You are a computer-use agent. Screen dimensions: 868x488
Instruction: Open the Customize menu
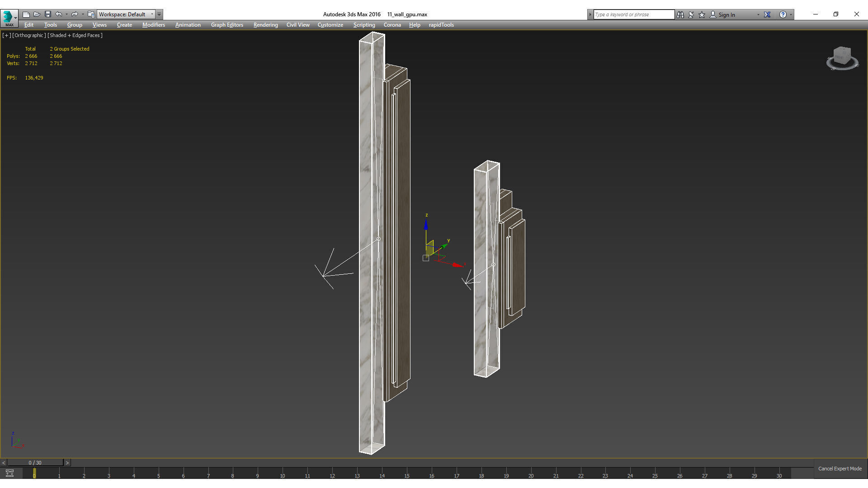(x=330, y=25)
